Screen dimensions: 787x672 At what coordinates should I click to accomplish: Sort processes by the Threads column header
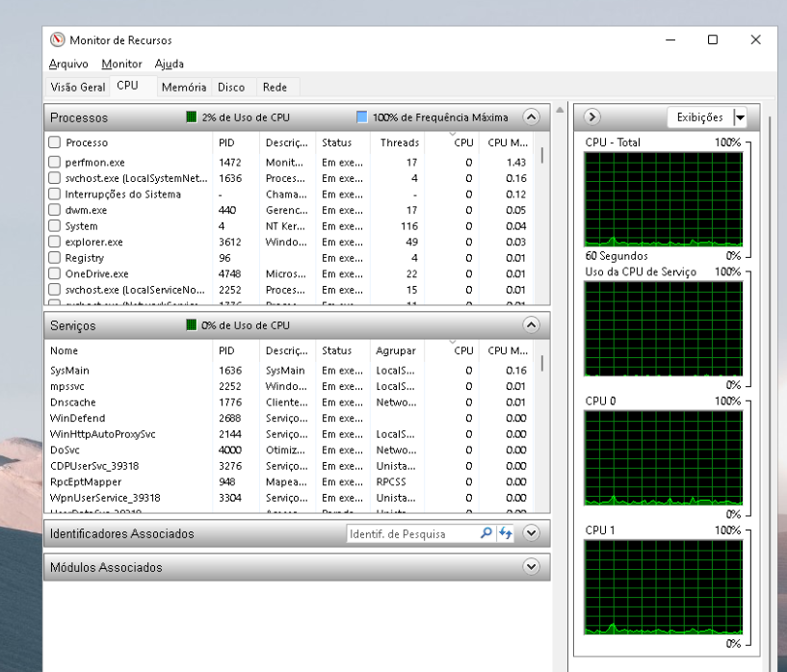[399, 142]
